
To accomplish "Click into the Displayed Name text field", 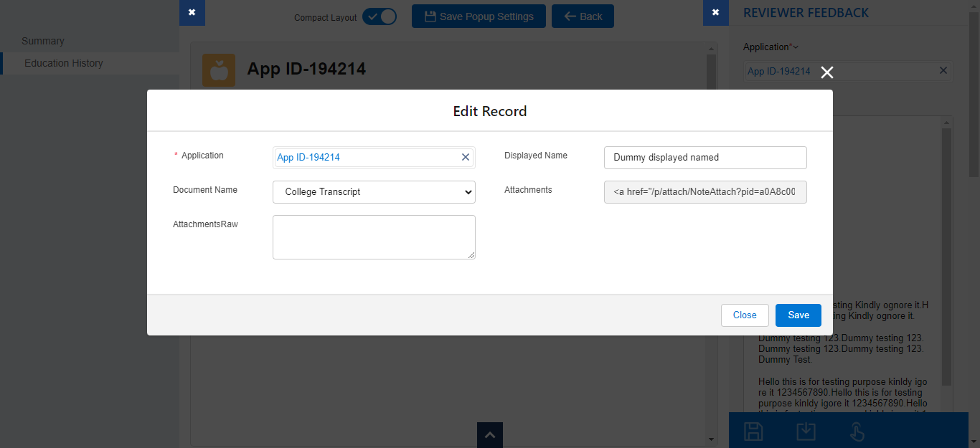I will point(705,158).
